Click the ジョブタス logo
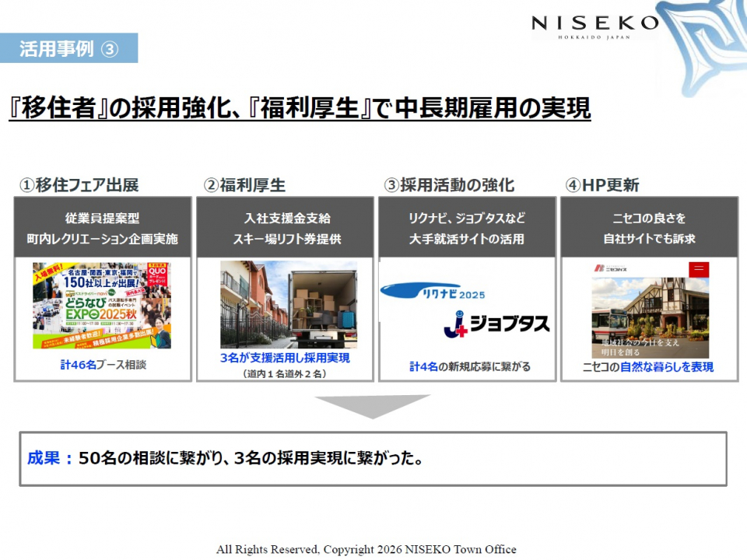747x560 pixels. [x=496, y=324]
